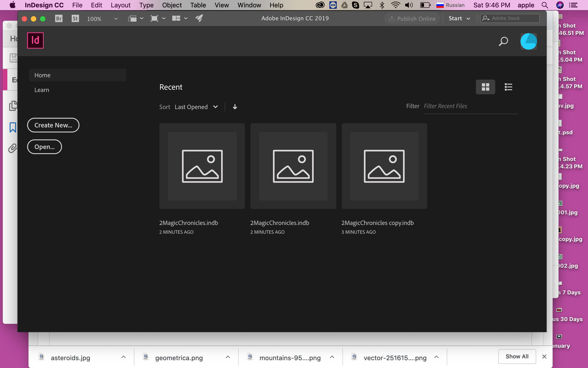The width and height of the screenshot is (588, 368).
Task: Open the Apple menu
Action: (12, 5)
